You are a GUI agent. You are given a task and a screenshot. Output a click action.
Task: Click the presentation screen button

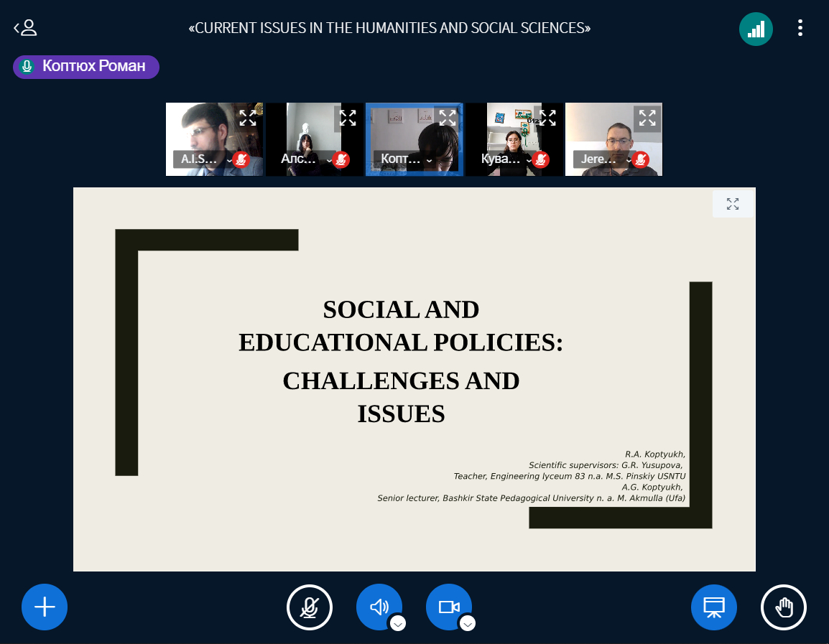coord(713,607)
